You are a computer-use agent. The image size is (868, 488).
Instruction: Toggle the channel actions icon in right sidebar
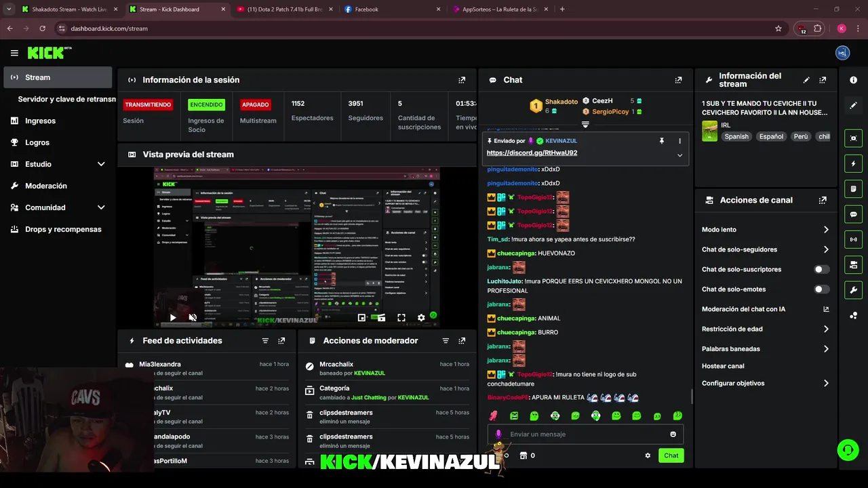[853, 264]
